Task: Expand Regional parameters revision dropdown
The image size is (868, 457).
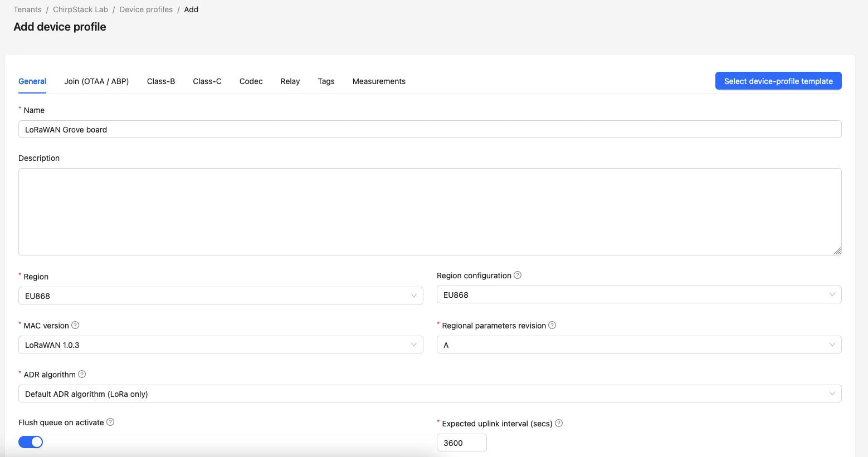Action: [x=639, y=345]
